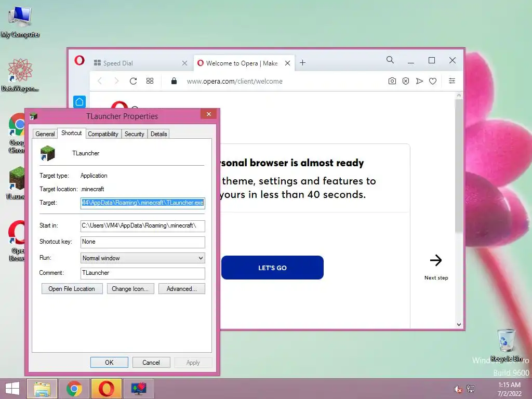Click the LET'S GO button
This screenshot has height=399, width=532.
click(272, 268)
